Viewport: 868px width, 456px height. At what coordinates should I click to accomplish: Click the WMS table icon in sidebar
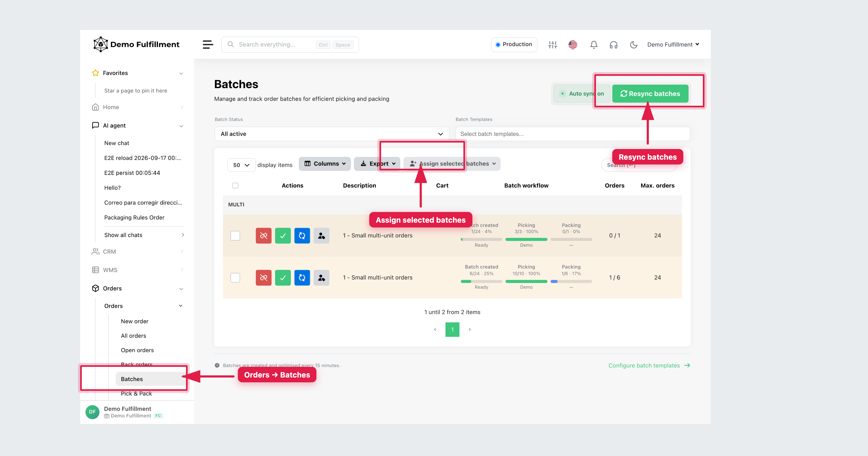click(95, 270)
